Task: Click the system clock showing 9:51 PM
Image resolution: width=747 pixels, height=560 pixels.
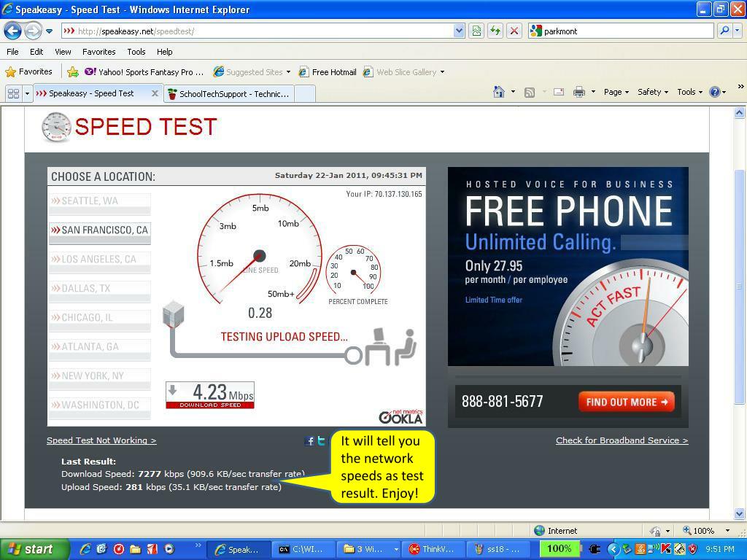Action: pos(720,549)
